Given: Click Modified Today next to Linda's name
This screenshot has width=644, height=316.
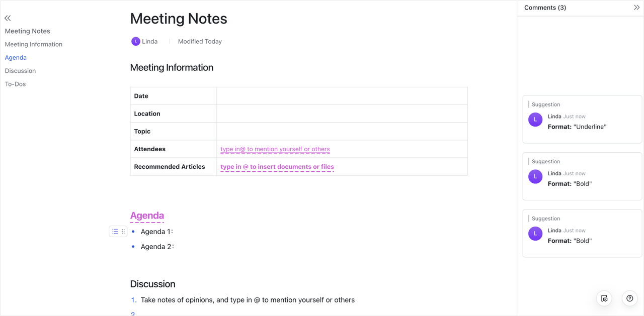Looking at the screenshot, I should [x=200, y=41].
